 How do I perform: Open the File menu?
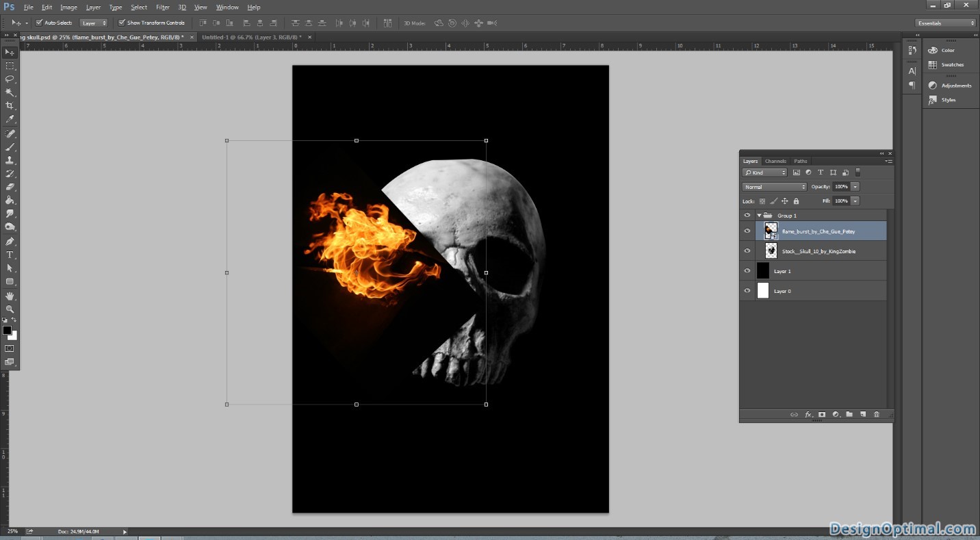click(29, 7)
